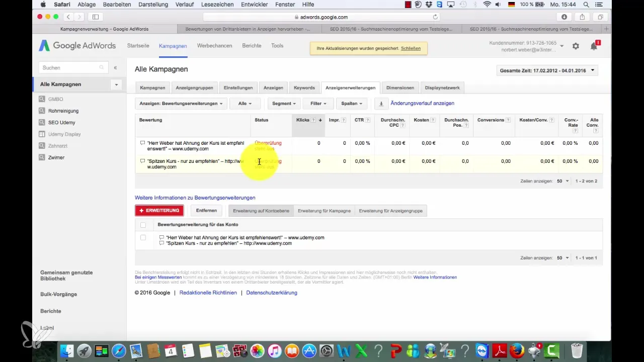Open the Anzeigen: Bewertungserweiterungen dropdown
Screen dimensions: 644x362
point(181,104)
